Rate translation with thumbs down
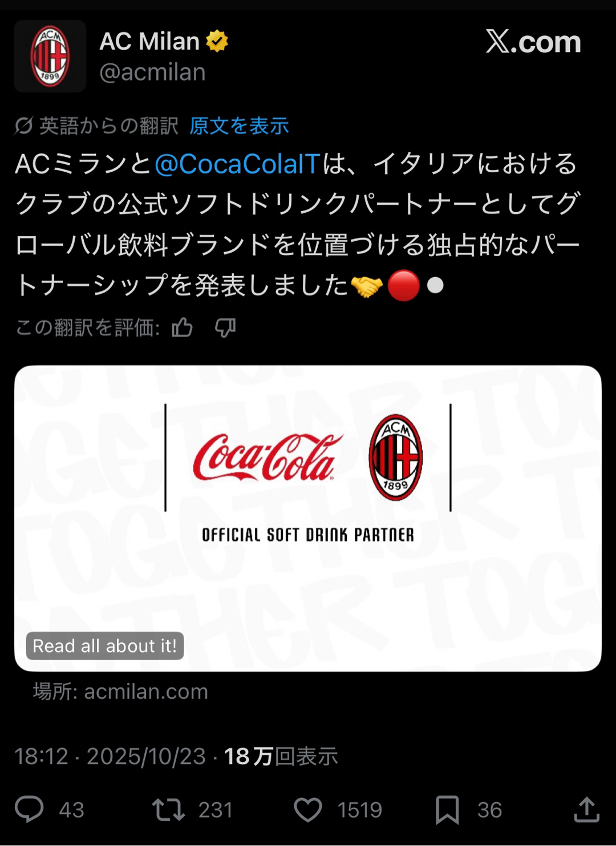Image resolution: width=616 pixels, height=846 pixels. (225, 327)
